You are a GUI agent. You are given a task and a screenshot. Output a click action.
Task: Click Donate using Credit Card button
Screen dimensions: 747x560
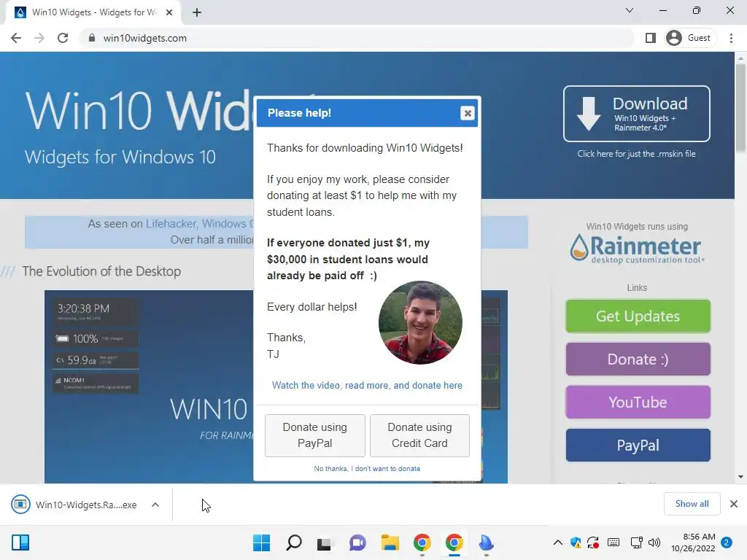(419, 435)
